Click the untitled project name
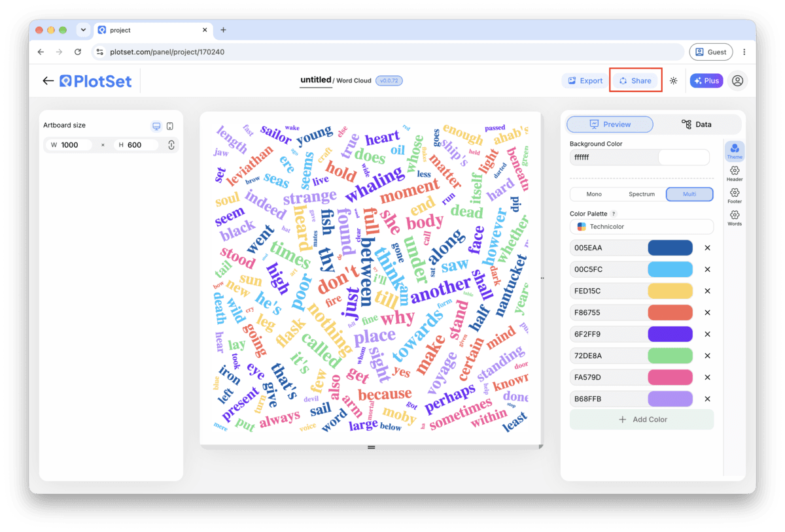Viewport: 785px width, 532px height. 315,80
